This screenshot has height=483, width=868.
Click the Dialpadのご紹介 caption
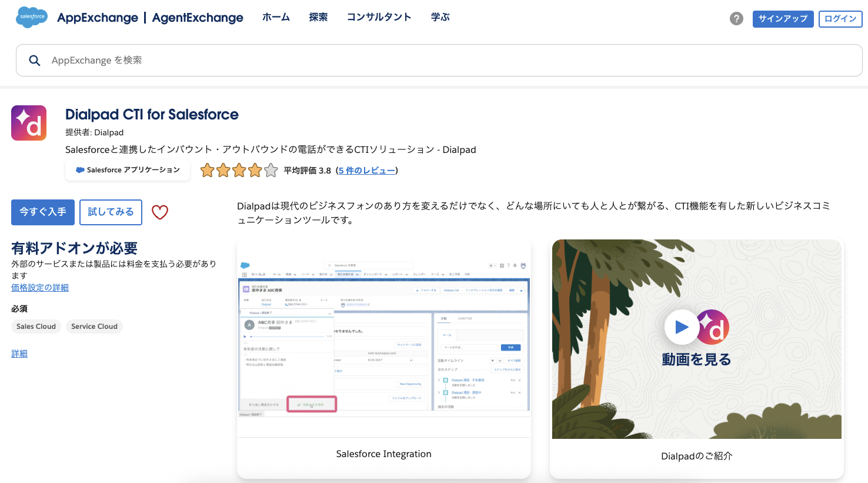(x=697, y=456)
